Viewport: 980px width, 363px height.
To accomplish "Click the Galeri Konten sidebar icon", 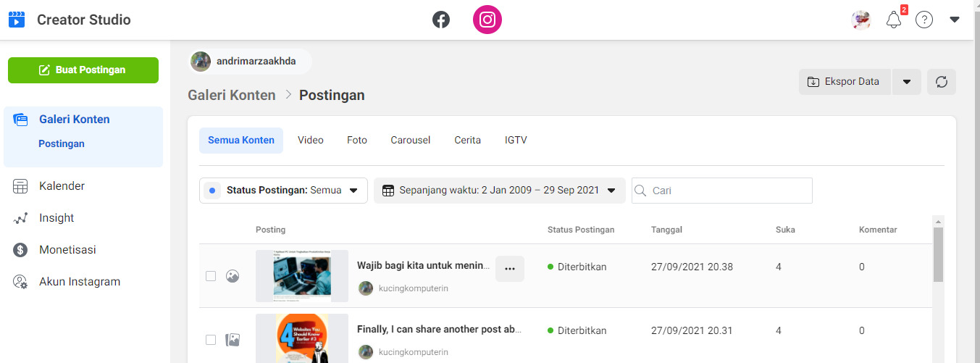I will 20,120.
